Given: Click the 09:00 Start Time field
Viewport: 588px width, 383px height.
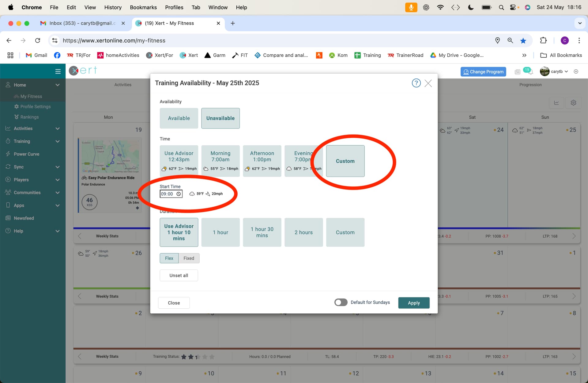Looking at the screenshot, I should (171, 194).
